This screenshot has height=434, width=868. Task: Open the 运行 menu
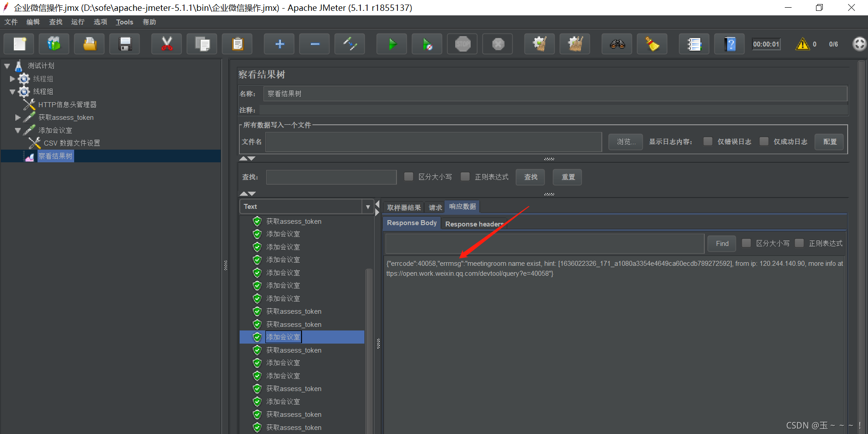coord(78,22)
